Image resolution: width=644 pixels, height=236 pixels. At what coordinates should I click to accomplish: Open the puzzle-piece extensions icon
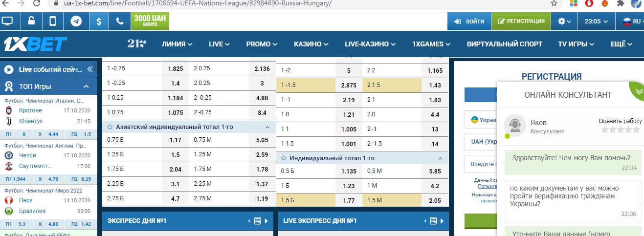(x=621, y=3)
